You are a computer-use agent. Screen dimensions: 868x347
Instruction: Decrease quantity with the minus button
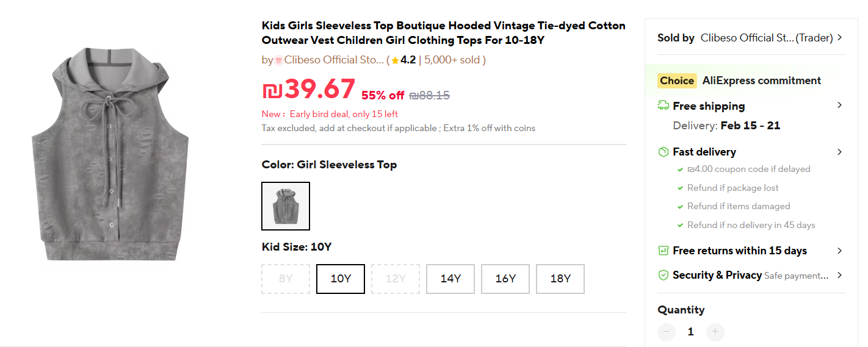[x=667, y=332]
